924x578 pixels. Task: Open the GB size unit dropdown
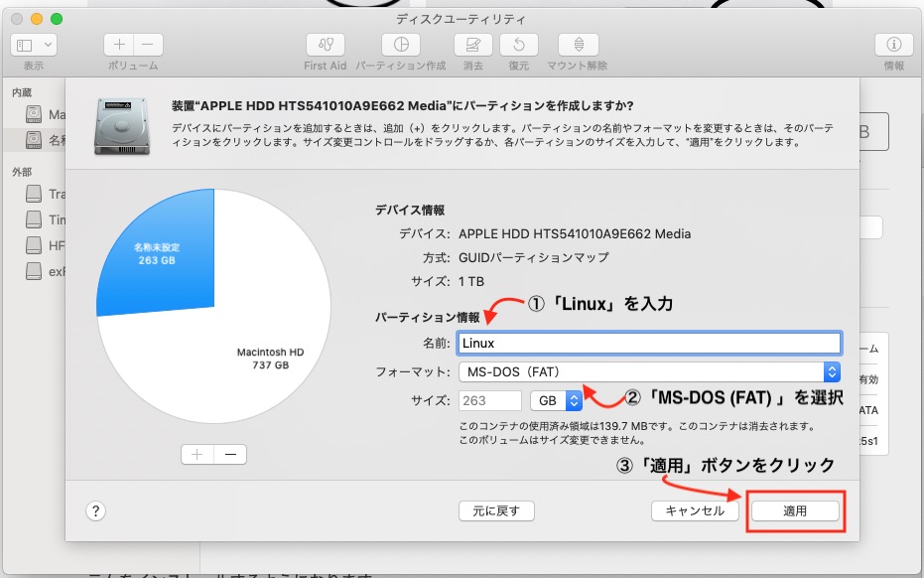pyautogui.click(x=556, y=400)
